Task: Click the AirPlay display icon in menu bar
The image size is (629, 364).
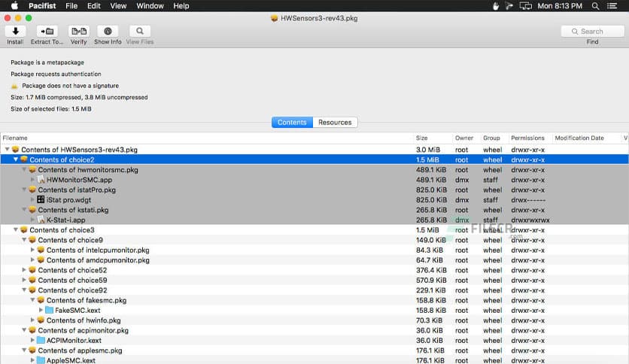Action: [x=525, y=6]
